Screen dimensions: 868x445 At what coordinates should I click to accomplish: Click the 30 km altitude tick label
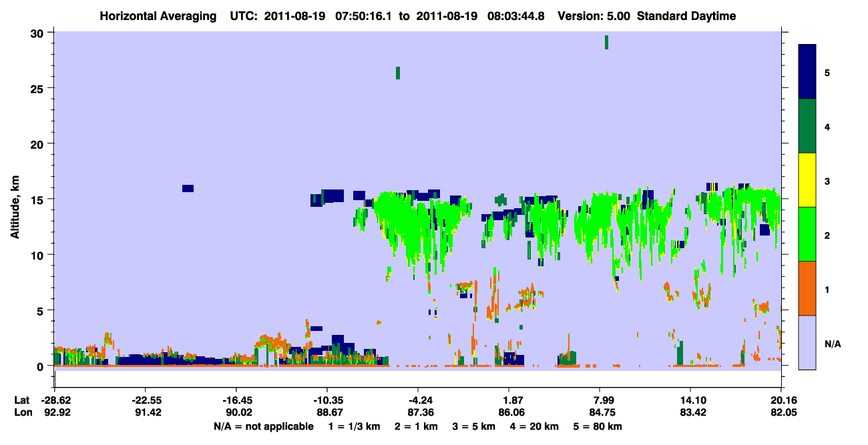[x=39, y=33]
